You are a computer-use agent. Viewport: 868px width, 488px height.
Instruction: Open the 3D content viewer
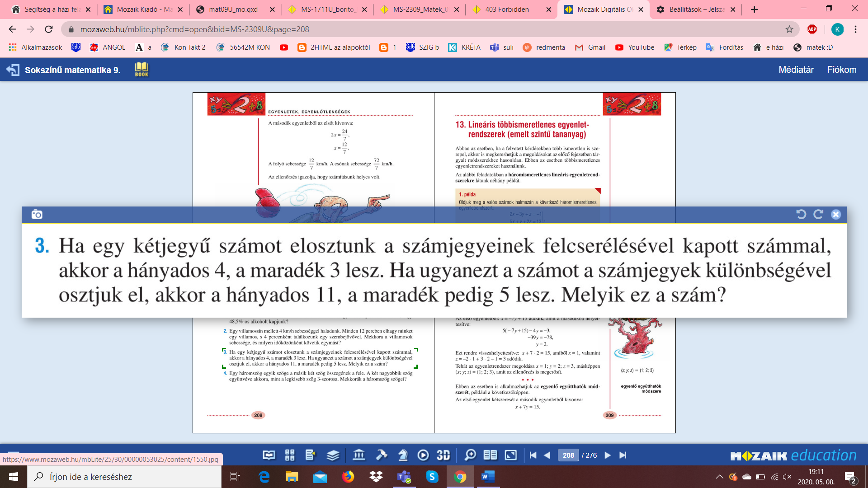[x=443, y=455]
